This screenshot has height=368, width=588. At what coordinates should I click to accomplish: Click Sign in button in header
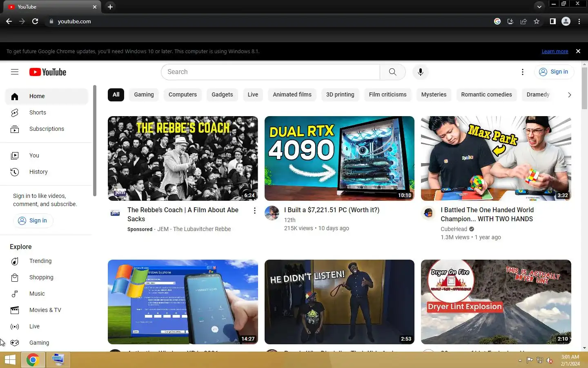[554, 72]
